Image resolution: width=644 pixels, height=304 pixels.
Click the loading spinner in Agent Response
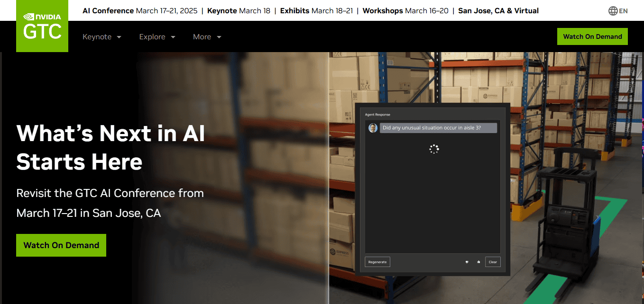[x=434, y=149]
